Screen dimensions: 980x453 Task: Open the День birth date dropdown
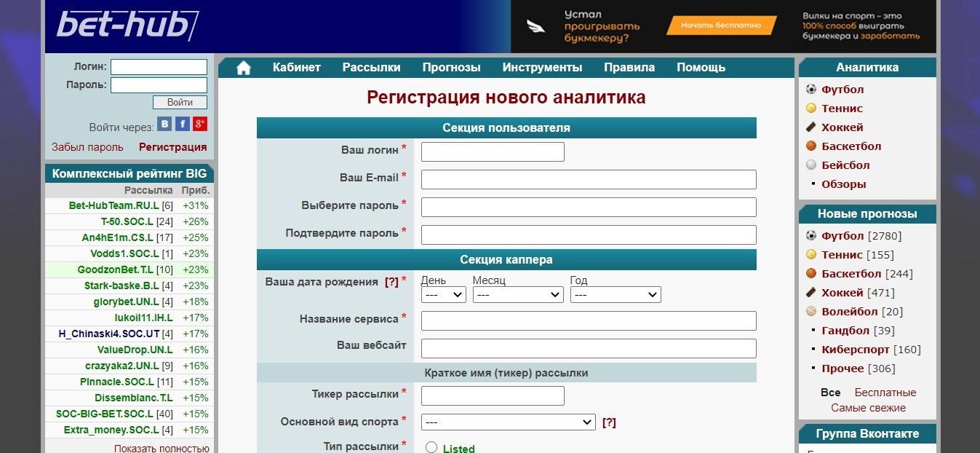tap(443, 295)
